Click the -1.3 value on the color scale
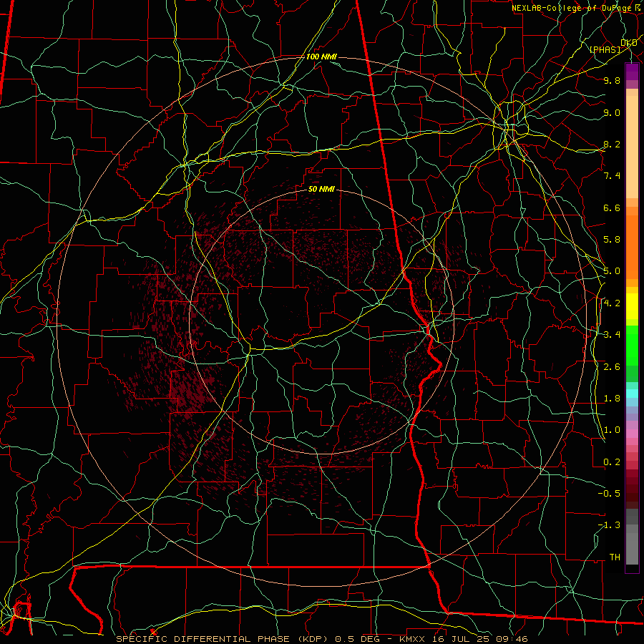644x644 pixels. 609,525
